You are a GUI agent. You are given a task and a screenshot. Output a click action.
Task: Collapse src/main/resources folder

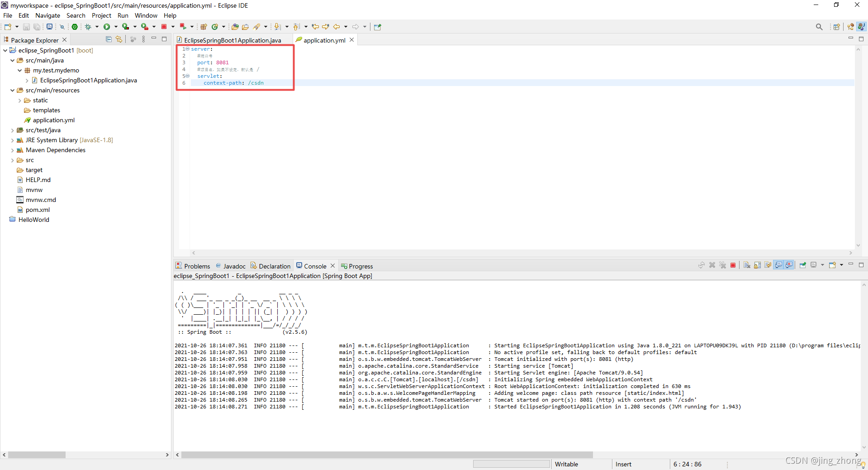click(12, 90)
